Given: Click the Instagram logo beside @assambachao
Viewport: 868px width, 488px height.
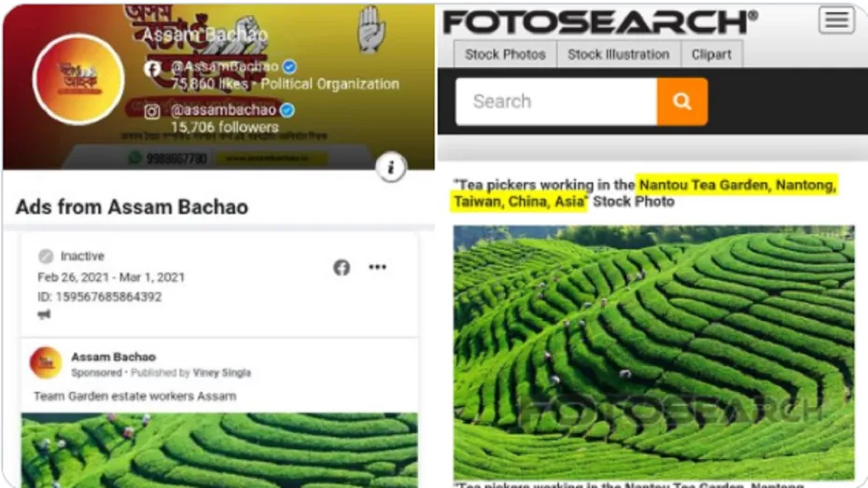Looking at the screenshot, I should tap(152, 111).
